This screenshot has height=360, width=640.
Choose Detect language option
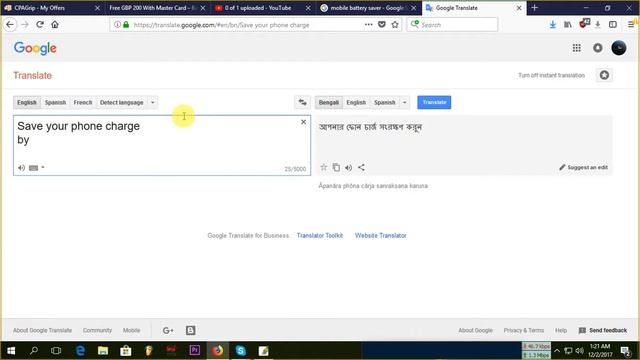pos(121,102)
